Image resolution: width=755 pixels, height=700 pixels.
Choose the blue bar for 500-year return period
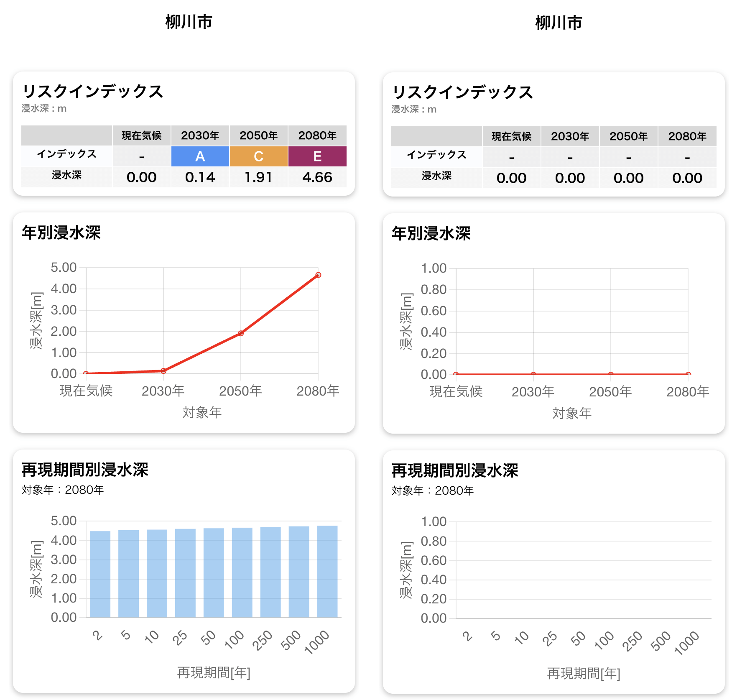(299, 572)
